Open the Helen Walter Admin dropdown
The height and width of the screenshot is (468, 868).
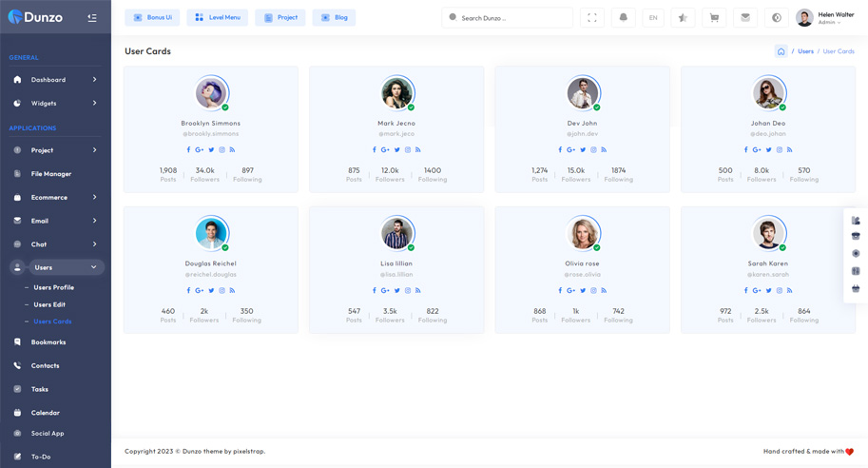point(825,18)
